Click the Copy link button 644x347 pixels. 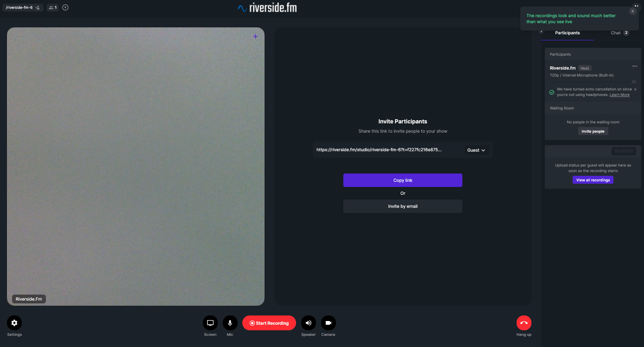tap(403, 180)
